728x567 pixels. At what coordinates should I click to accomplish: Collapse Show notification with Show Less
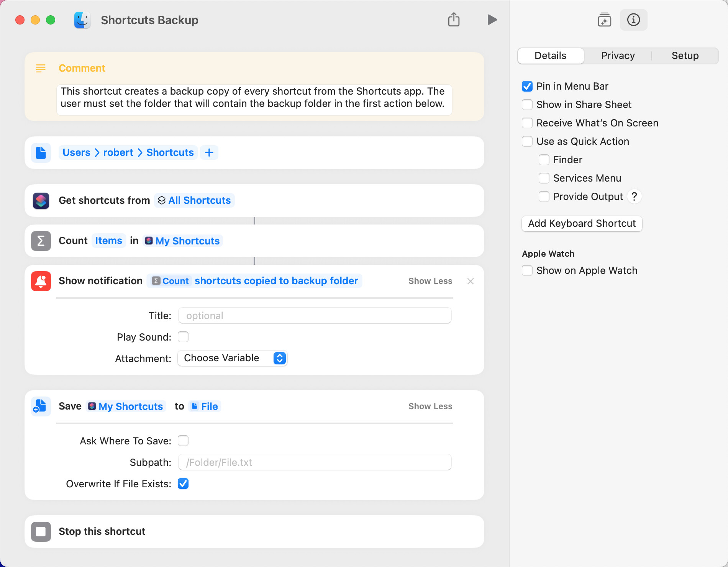[x=430, y=281]
